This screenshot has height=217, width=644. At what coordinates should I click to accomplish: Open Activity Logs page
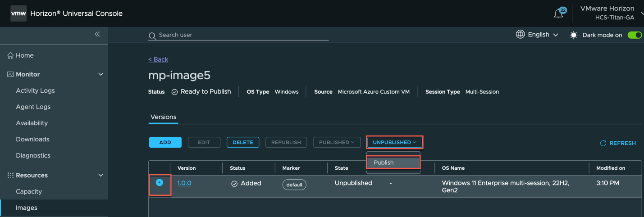35,90
